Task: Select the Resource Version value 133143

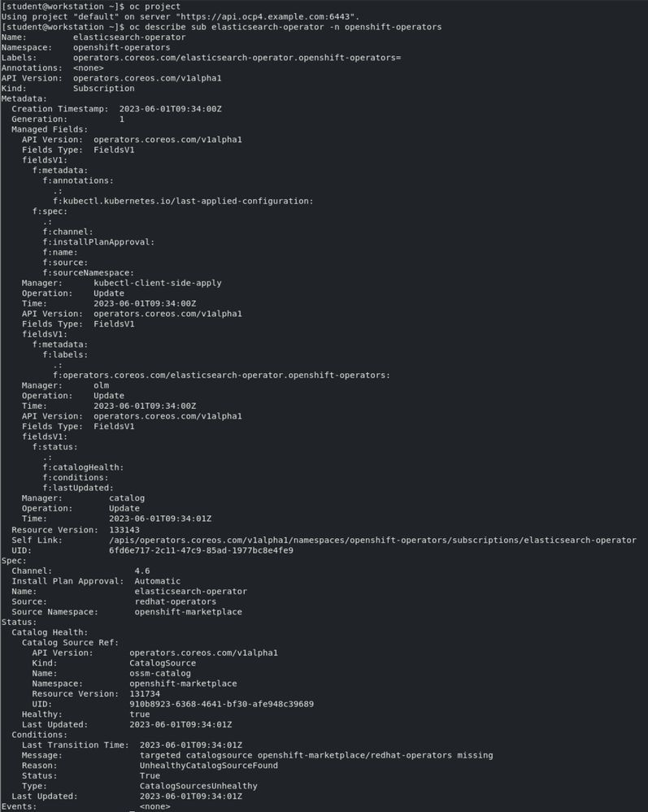Action: click(x=124, y=529)
